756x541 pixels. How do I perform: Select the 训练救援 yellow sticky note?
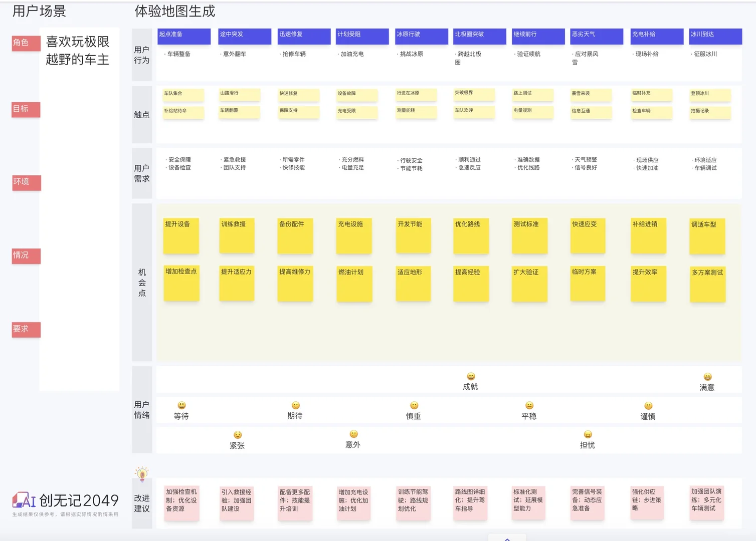tap(237, 235)
